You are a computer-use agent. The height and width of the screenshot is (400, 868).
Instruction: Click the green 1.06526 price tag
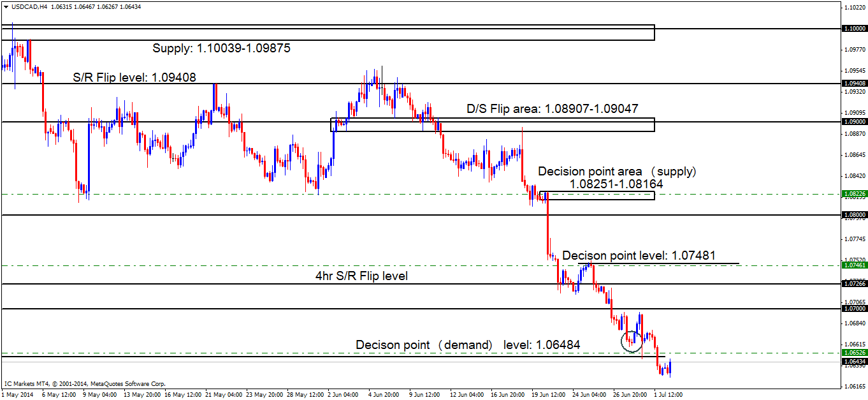[x=855, y=353]
